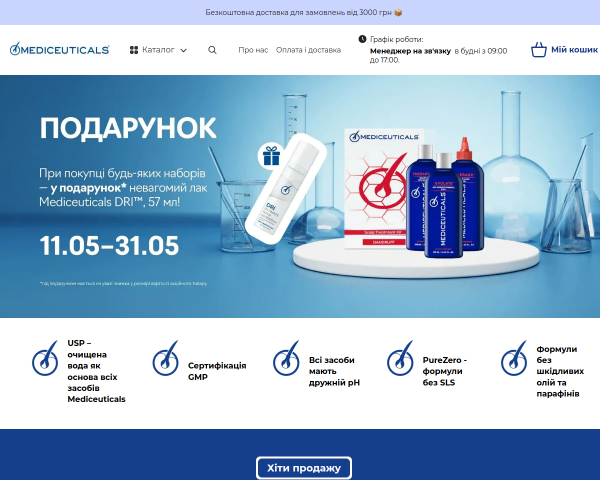
Task: Click the hair follicle icon beside USP text
Action: [x=45, y=358]
